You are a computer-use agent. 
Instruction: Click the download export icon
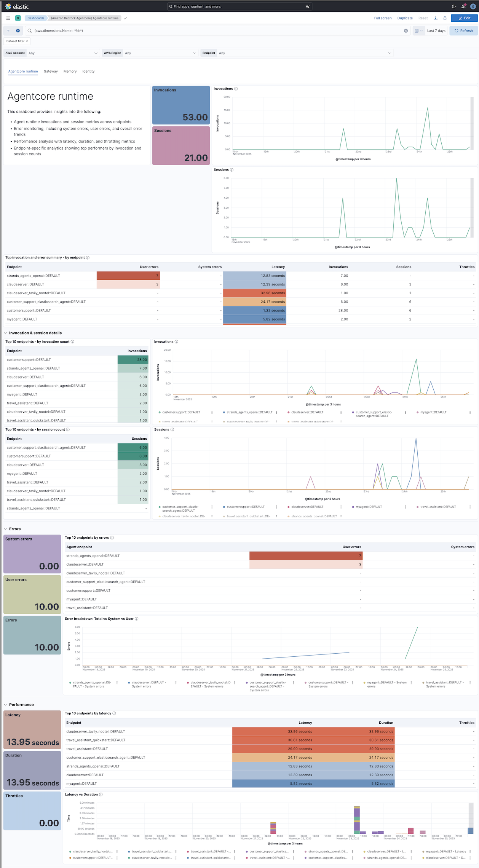436,18
